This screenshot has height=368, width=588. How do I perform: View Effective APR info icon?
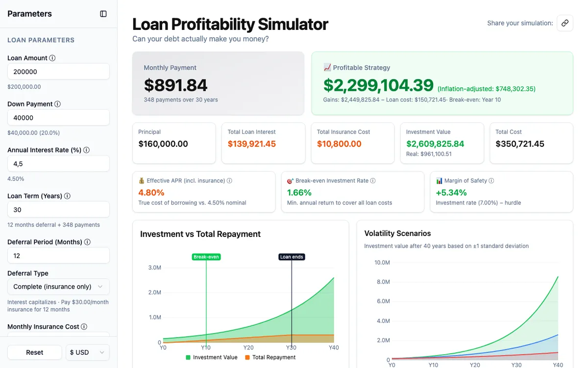click(x=229, y=181)
